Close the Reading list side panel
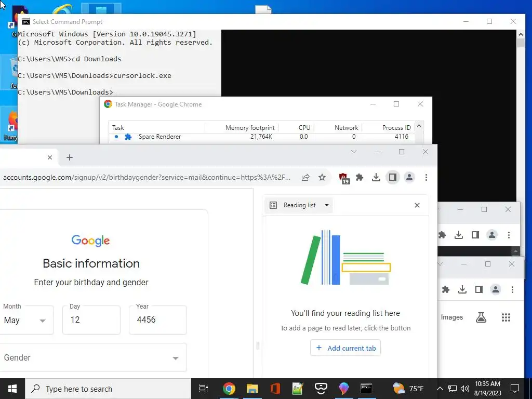This screenshot has width=532, height=399. click(417, 205)
